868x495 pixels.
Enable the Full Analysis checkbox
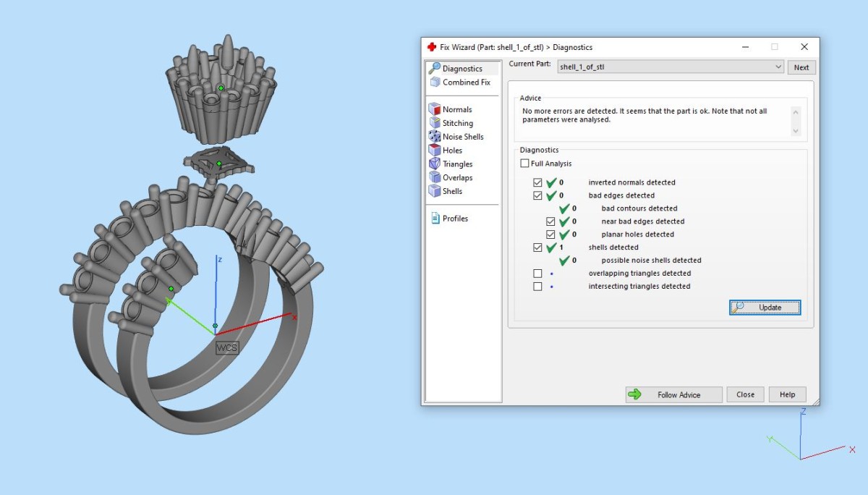(x=524, y=164)
